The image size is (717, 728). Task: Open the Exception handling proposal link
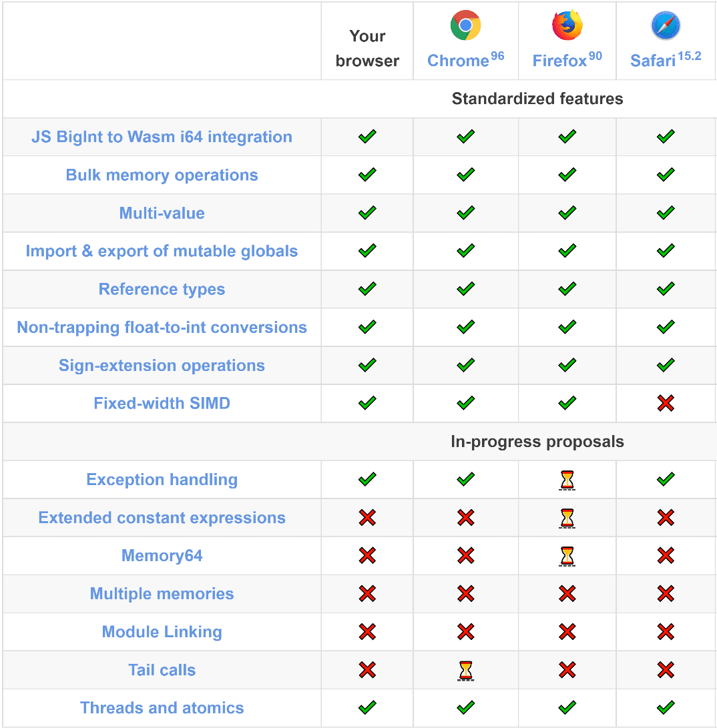tap(162, 479)
